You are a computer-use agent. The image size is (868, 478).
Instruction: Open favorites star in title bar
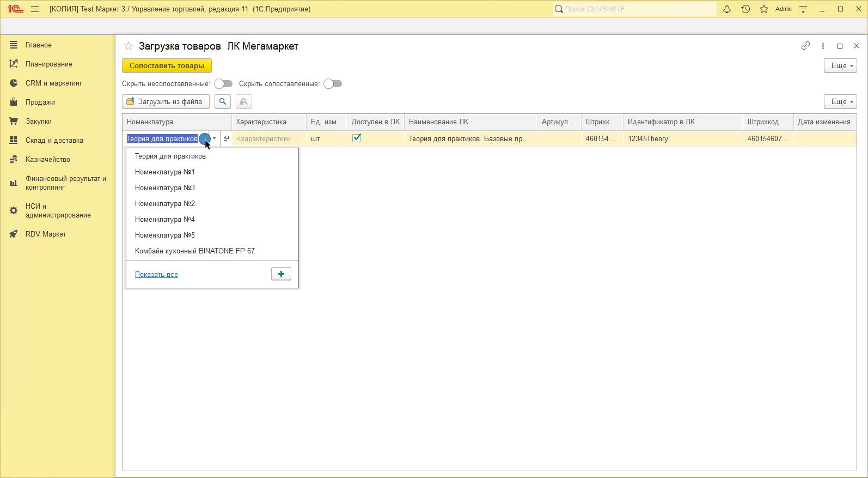click(764, 9)
